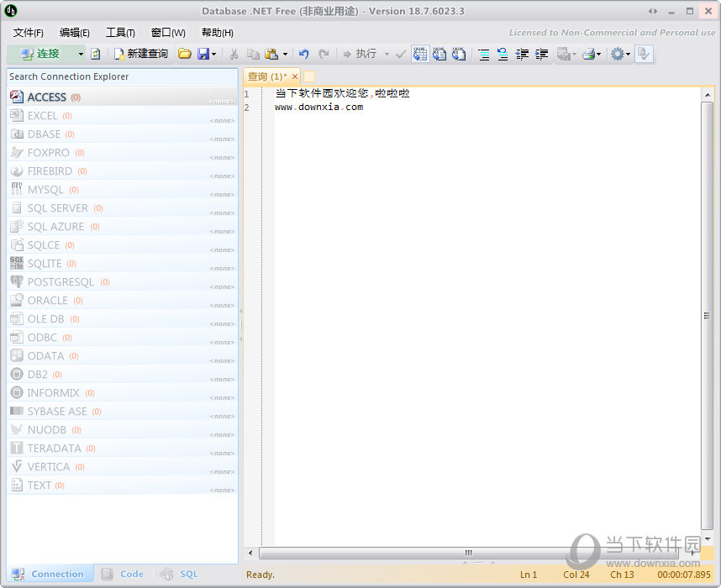Click the redo arrow icon
The image size is (721, 588).
pos(324,55)
